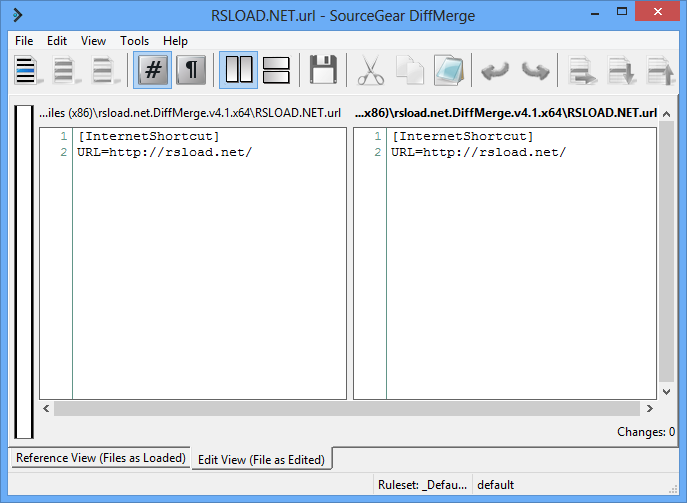
Task: Click the 'default' status bar field
Action: tap(496, 485)
